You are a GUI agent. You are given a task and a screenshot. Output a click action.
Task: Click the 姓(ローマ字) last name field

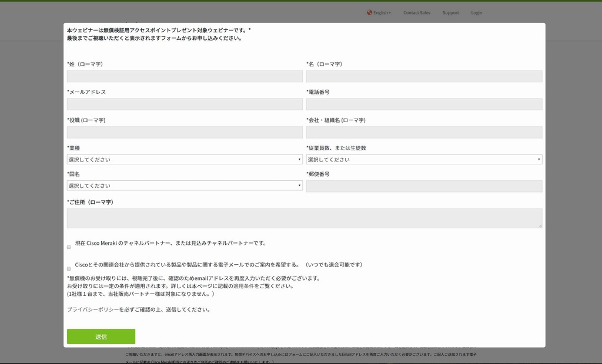pos(185,76)
